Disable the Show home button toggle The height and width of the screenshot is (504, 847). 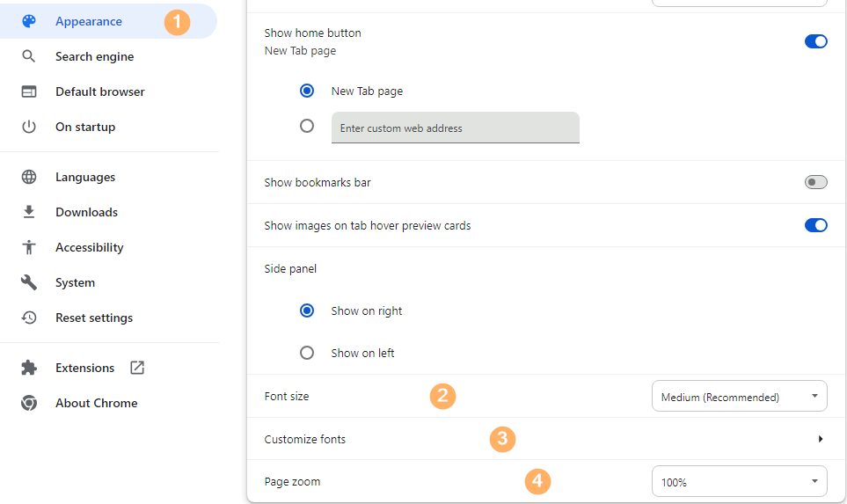(x=815, y=41)
